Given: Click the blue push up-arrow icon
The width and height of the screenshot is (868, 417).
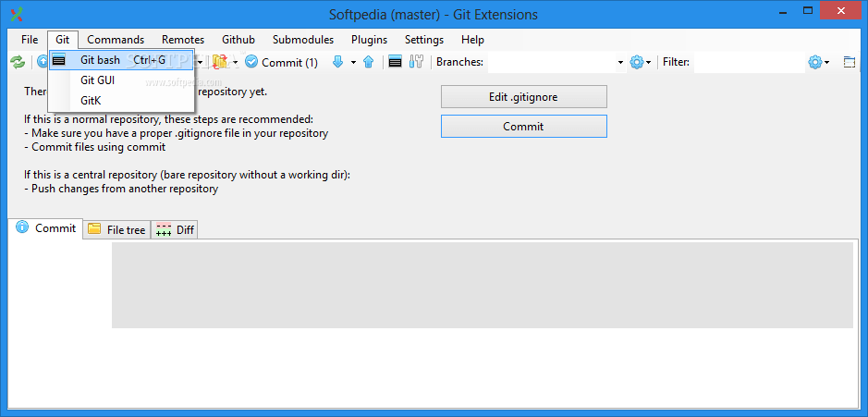Looking at the screenshot, I should [x=368, y=62].
